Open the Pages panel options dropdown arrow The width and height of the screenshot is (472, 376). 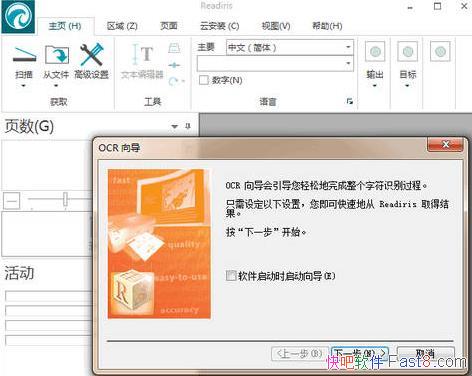click(174, 126)
